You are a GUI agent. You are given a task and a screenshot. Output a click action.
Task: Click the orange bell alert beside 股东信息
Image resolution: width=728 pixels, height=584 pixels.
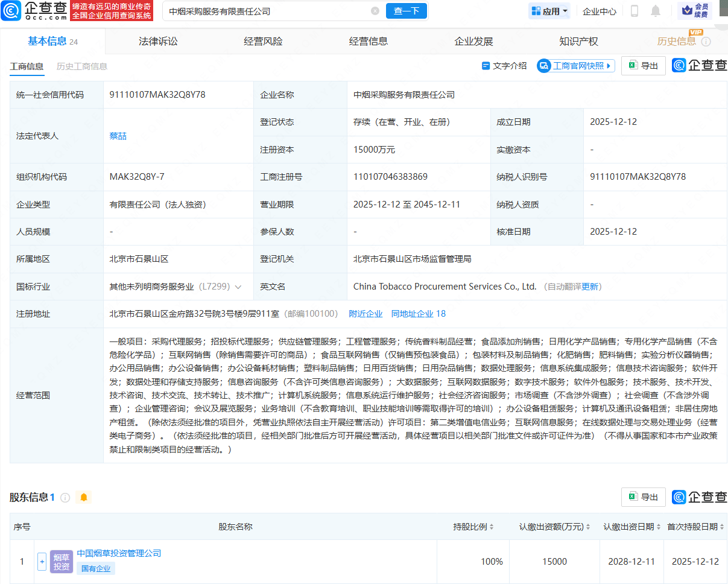(84, 497)
